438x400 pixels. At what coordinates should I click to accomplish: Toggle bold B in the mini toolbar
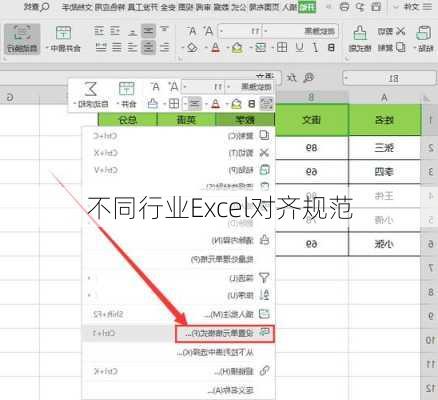[x=252, y=104]
